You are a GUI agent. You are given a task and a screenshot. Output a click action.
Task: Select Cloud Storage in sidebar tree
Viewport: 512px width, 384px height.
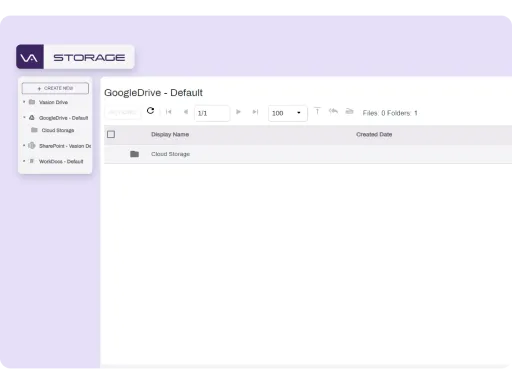58,130
